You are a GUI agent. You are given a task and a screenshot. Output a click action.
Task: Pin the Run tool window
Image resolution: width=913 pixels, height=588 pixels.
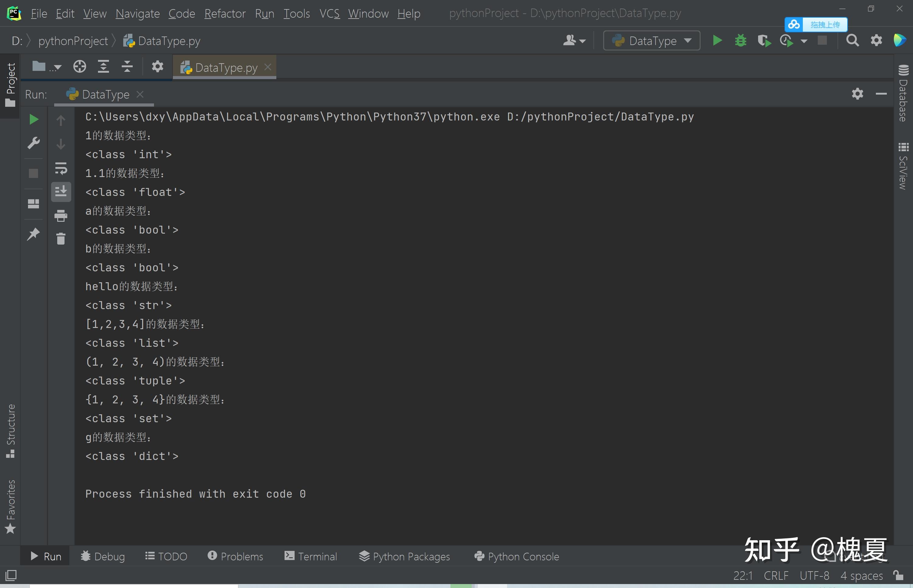[33, 234]
